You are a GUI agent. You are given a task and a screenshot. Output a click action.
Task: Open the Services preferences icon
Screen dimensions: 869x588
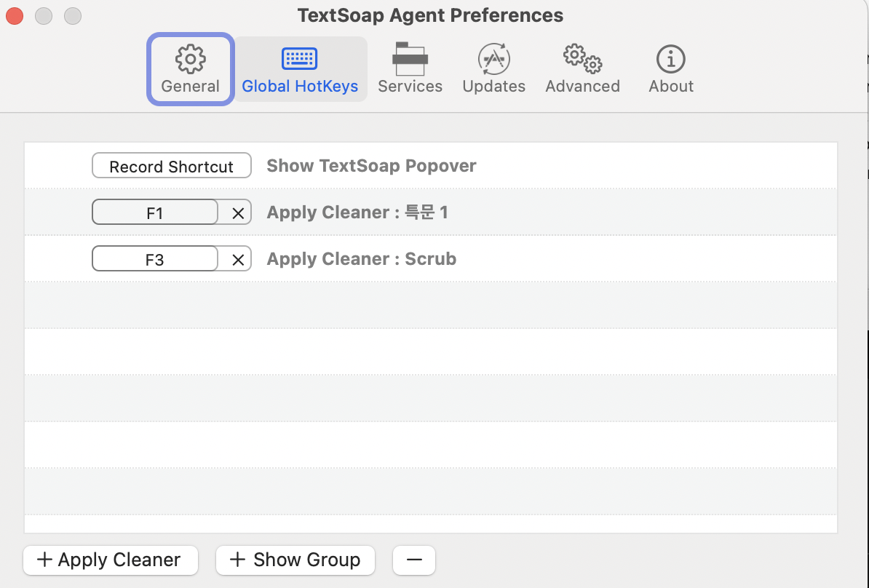(410, 59)
